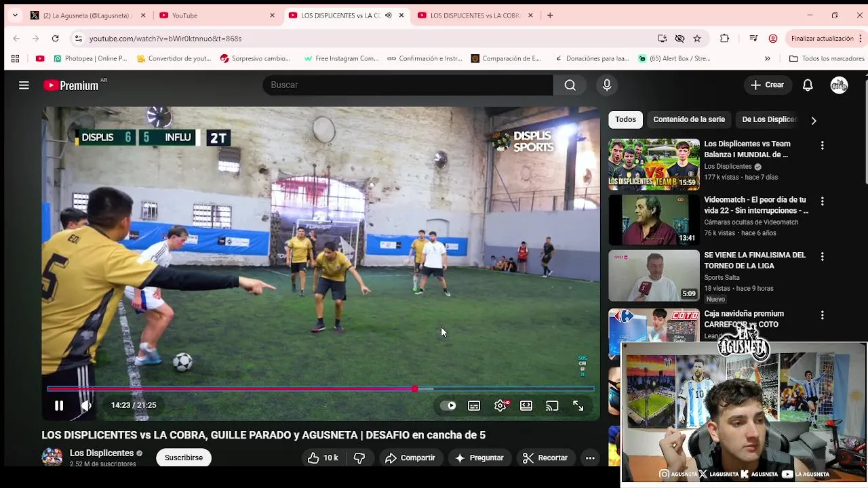Open options for Caja navideña video
868x488 pixels.
822,315
